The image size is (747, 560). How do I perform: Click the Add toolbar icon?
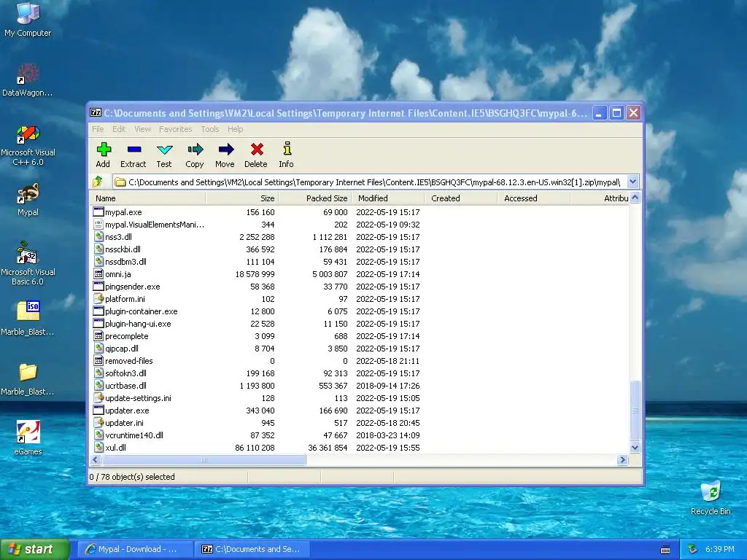104,149
